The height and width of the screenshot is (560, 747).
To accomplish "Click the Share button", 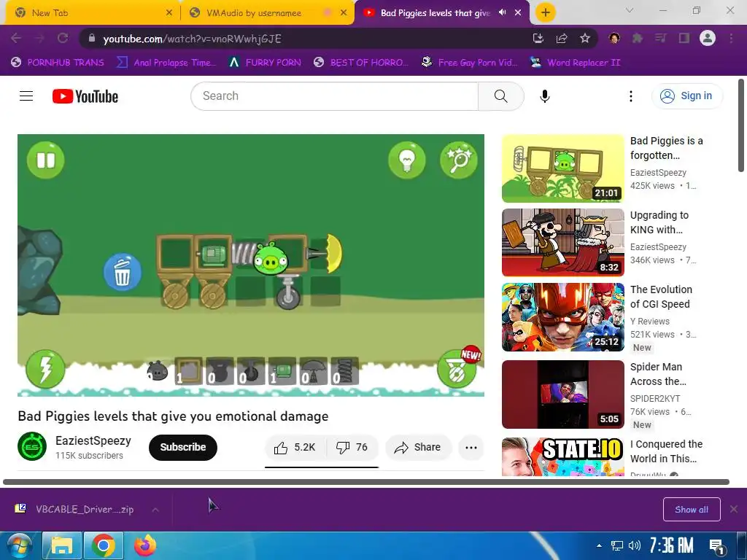I will point(418,447).
